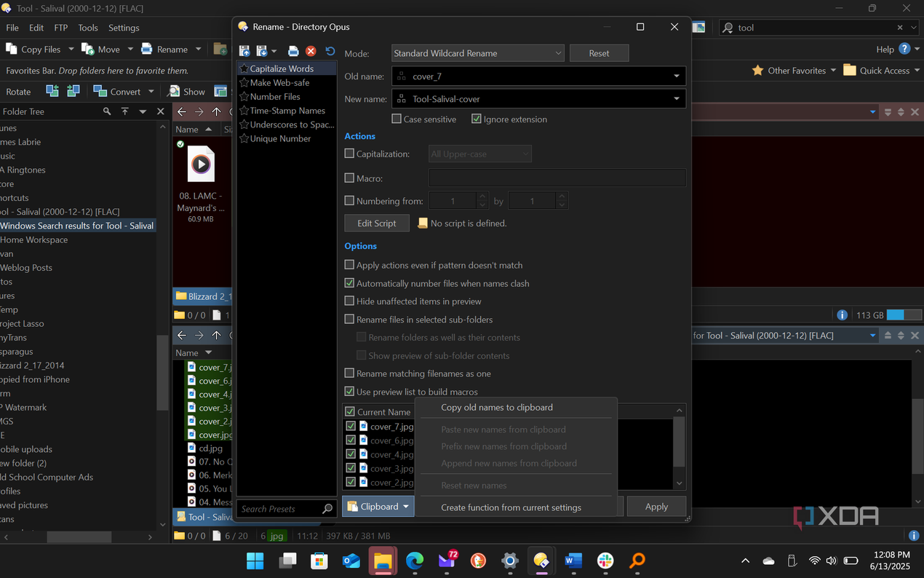Expand the Old name history dropdown arrow
This screenshot has height=578, width=924.
tap(677, 76)
